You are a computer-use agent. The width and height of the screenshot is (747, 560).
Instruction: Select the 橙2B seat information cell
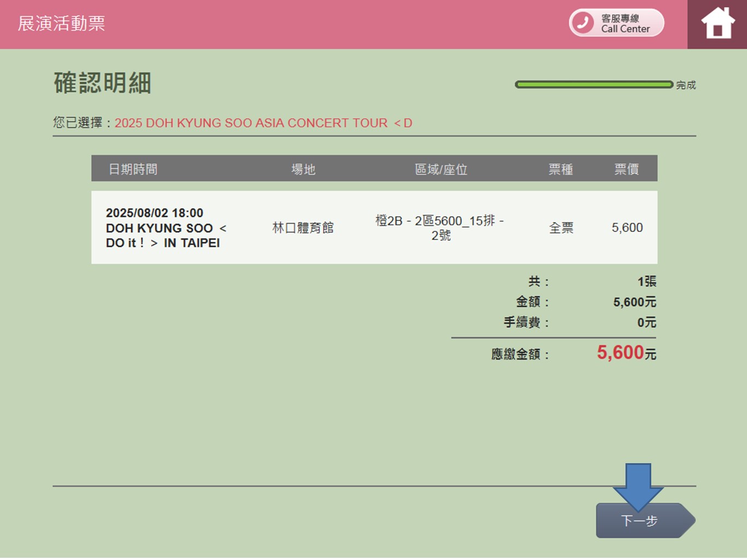click(x=440, y=227)
